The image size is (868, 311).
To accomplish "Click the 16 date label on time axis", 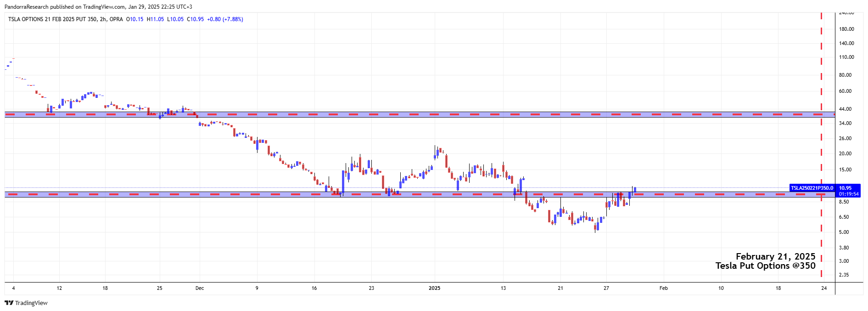I will point(314,288).
